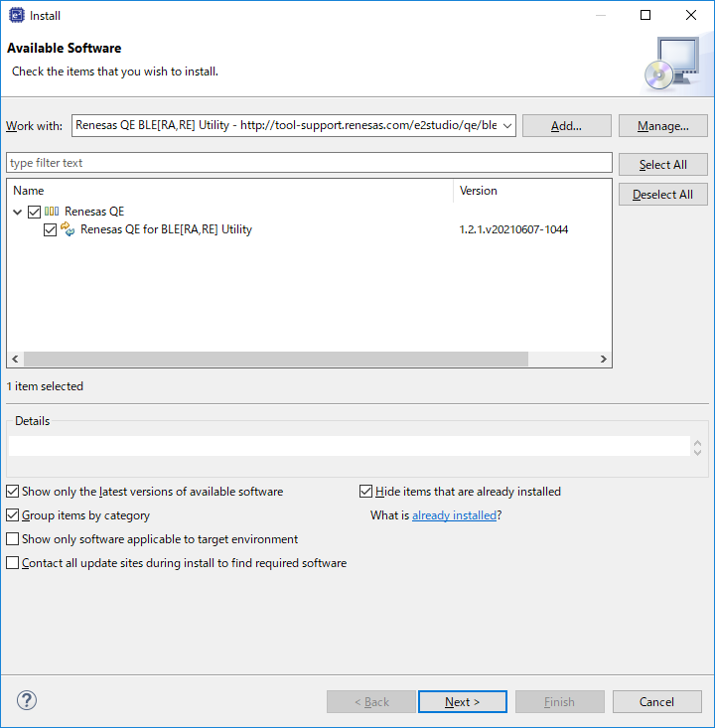Image resolution: width=715 pixels, height=728 pixels.
Task: Enable Contact all update sites option
Action: coord(12,563)
